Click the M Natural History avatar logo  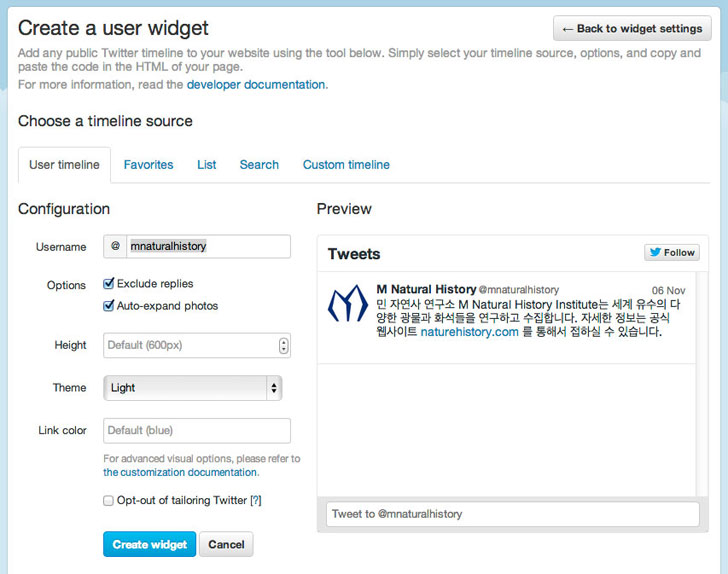348,304
